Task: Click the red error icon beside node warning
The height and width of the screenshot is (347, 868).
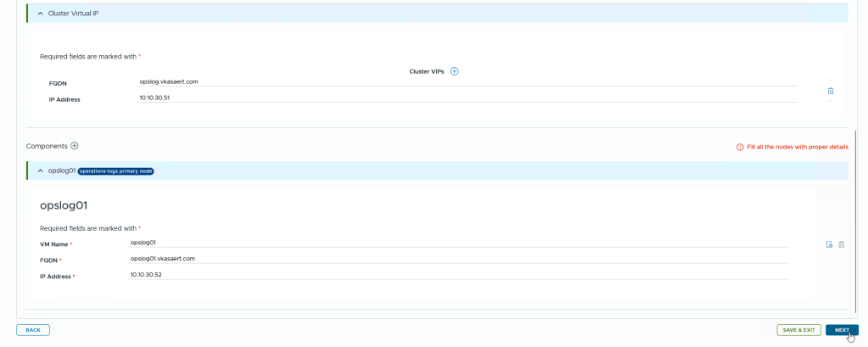Action: tap(740, 147)
